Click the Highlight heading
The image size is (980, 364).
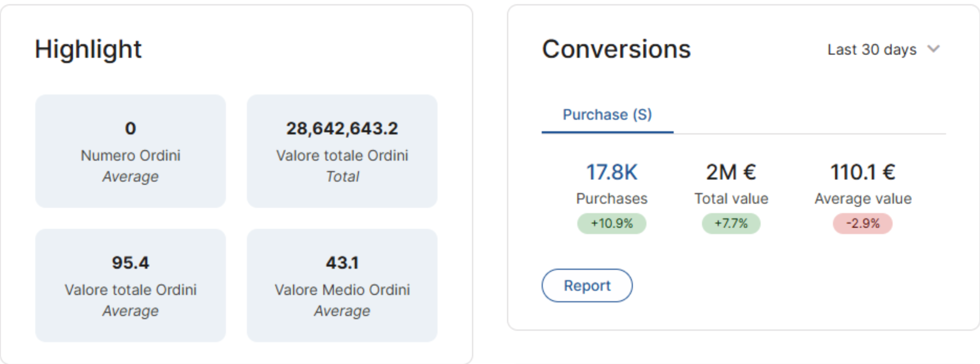(x=88, y=49)
